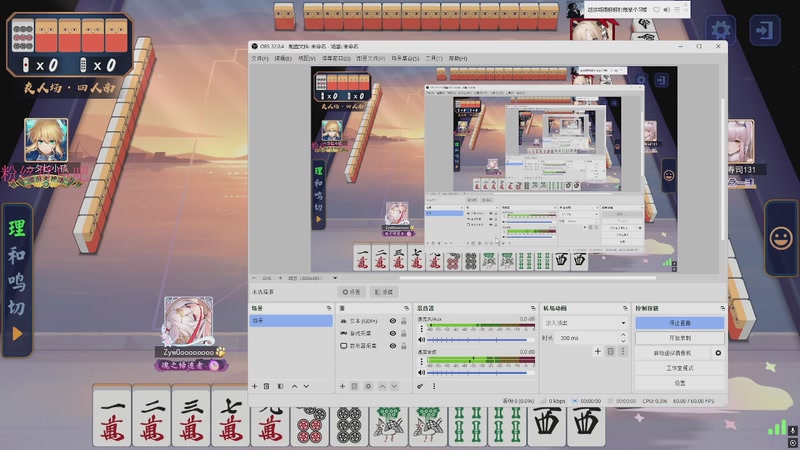Adjust the Mic/Aux volume slider

coord(479,340)
